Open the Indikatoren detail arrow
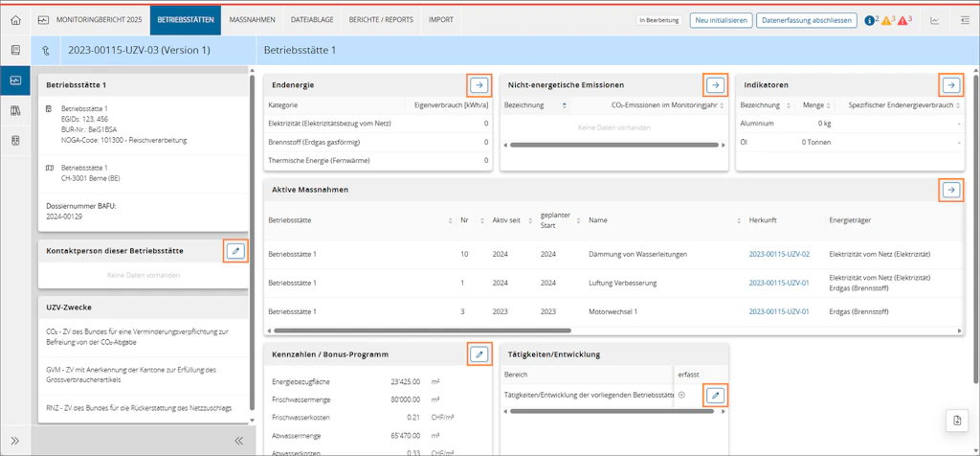The image size is (980, 456). pos(951,84)
